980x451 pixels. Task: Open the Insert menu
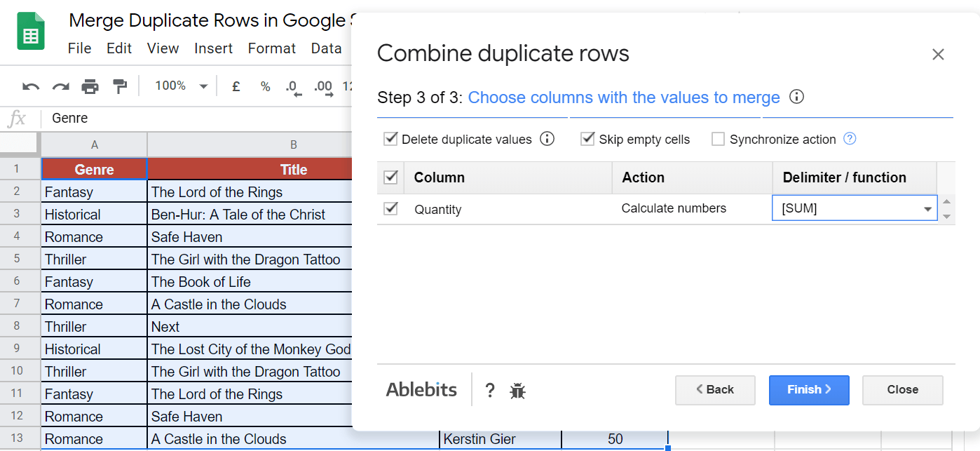click(x=213, y=48)
